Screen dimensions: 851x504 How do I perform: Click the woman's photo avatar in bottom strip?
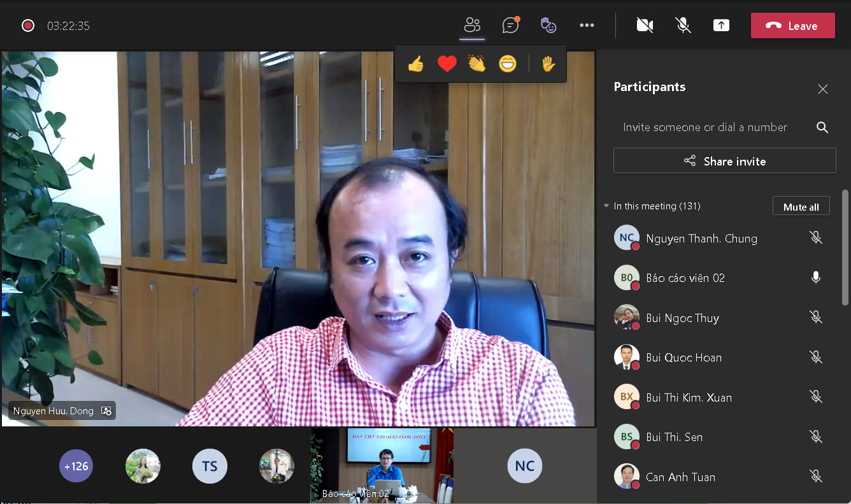[143, 466]
